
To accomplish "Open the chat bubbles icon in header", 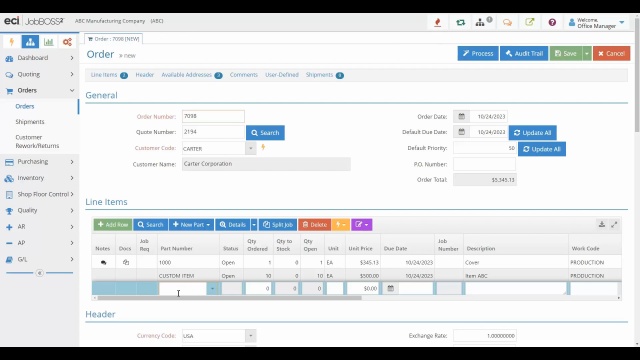I will [x=507, y=22].
